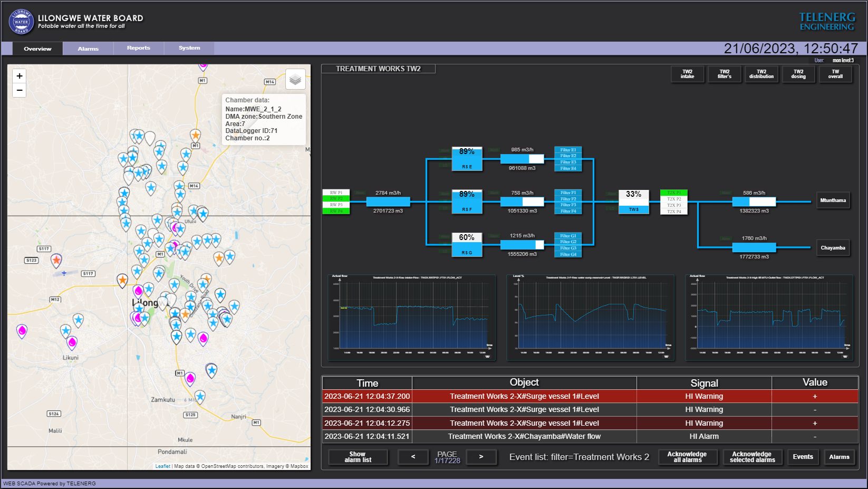Open the System tab
Screen dimensions: 868x489
point(189,48)
